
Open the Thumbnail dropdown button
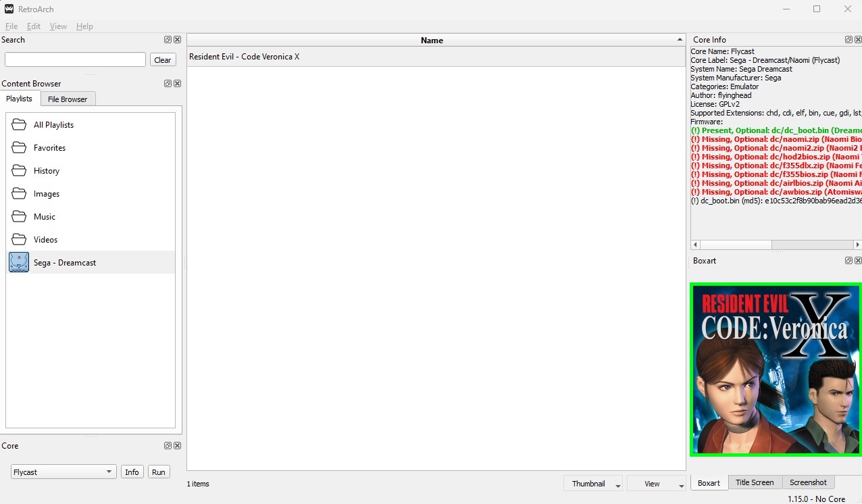pos(594,484)
